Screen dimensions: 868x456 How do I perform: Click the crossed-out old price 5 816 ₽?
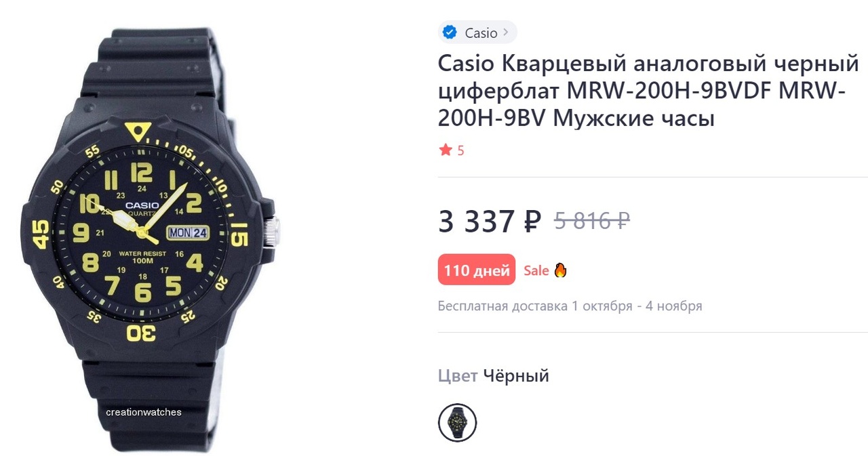click(x=592, y=221)
